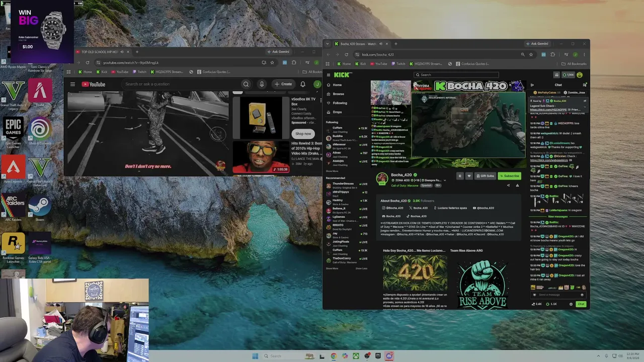This screenshot has height=362, width=644.
Task: Reload the Kick browser page
Action: (346, 54)
